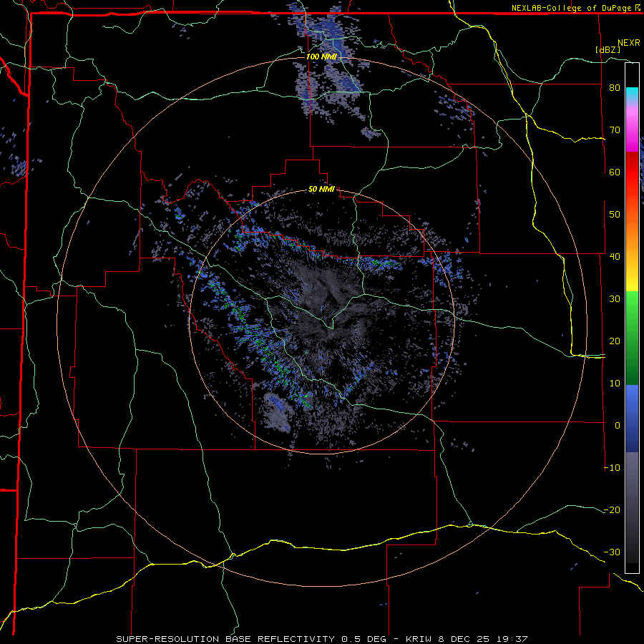
Task: Click the 19:37 timestamp in the caption
Action: coord(513,639)
